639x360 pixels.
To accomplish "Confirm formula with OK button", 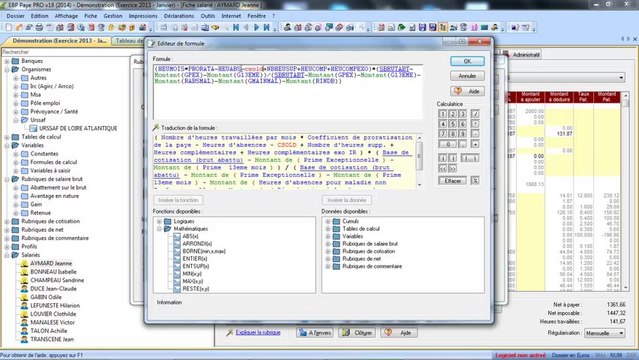I will pos(467,61).
